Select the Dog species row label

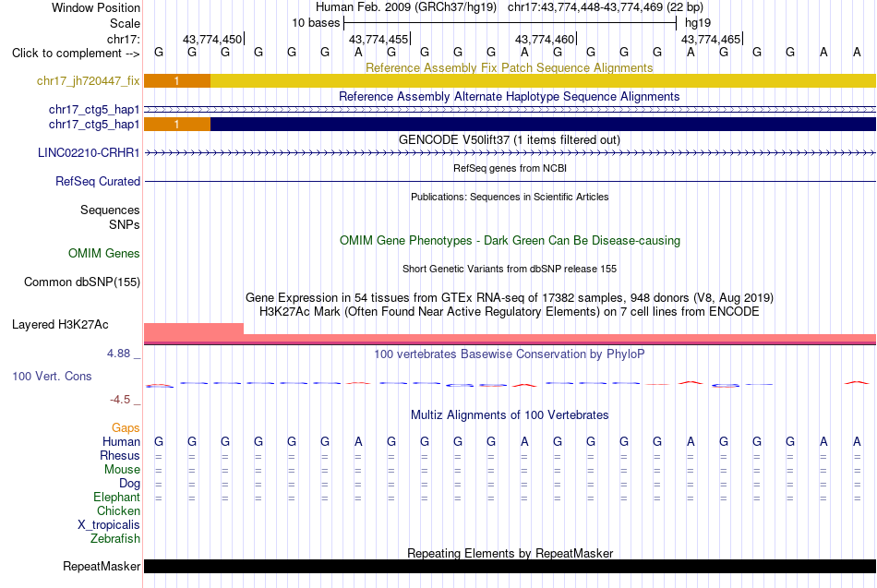(129, 484)
